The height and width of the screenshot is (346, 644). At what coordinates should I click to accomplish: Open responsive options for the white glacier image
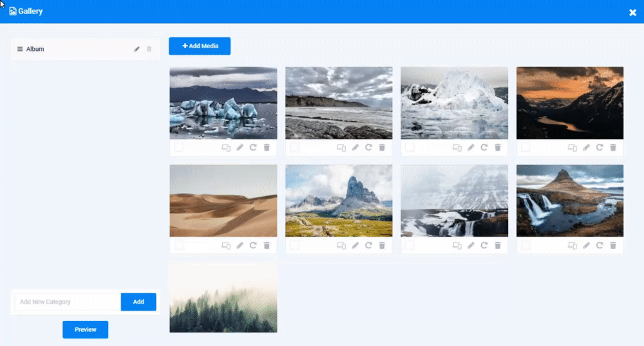click(x=457, y=147)
